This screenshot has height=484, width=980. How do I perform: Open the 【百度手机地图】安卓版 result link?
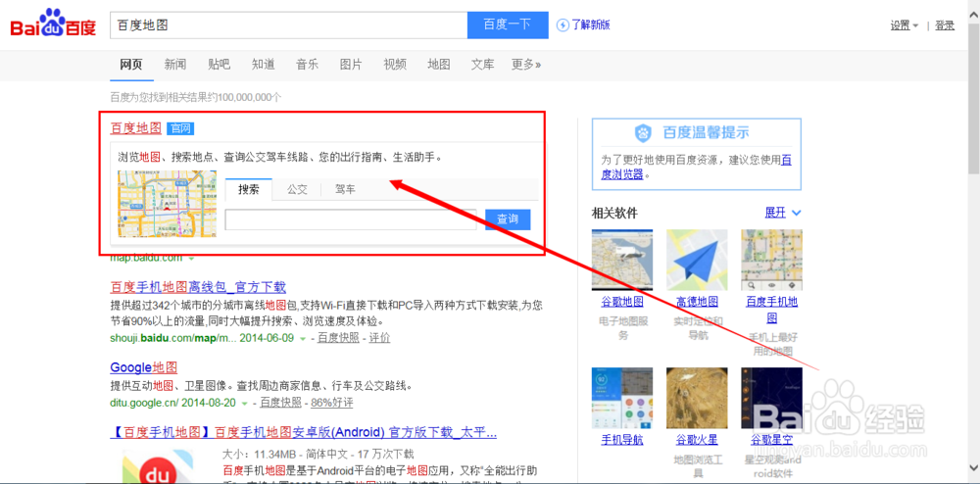[x=303, y=432]
